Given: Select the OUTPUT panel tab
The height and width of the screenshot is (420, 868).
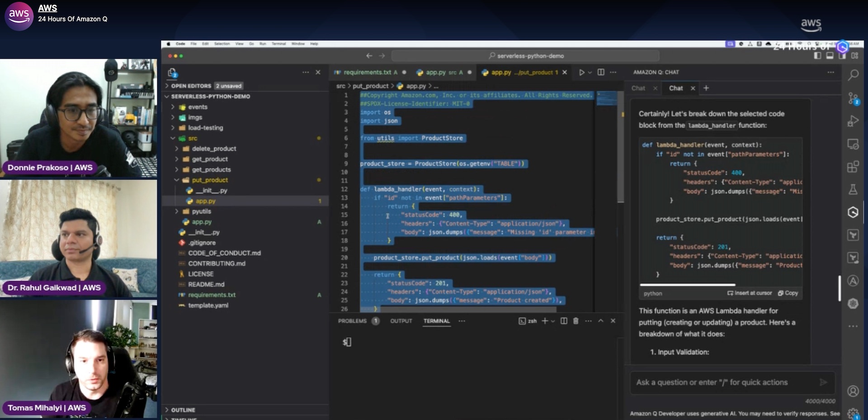Looking at the screenshot, I should 401,321.
